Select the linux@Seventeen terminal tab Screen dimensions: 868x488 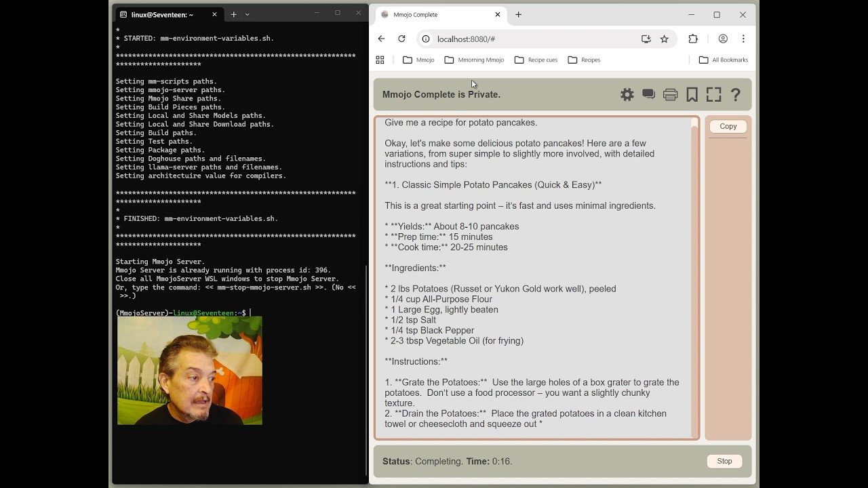tap(168, 14)
